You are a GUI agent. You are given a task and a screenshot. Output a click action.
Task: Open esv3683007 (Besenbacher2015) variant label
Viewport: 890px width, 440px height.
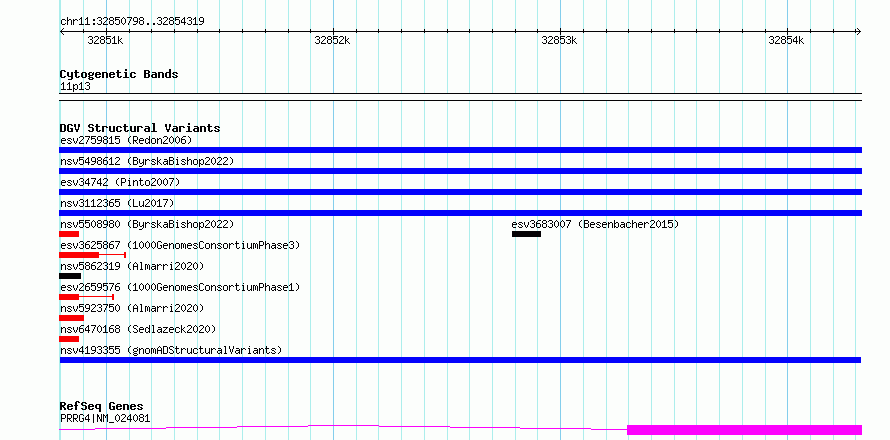595,224
